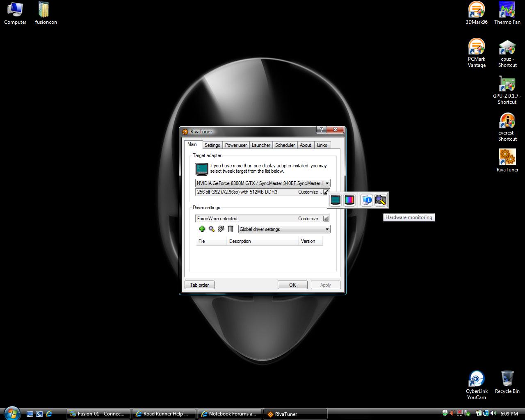Image resolution: width=525 pixels, height=420 pixels.
Task: Launch the 3DMark06 desktop shortcut
Action: click(x=477, y=13)
